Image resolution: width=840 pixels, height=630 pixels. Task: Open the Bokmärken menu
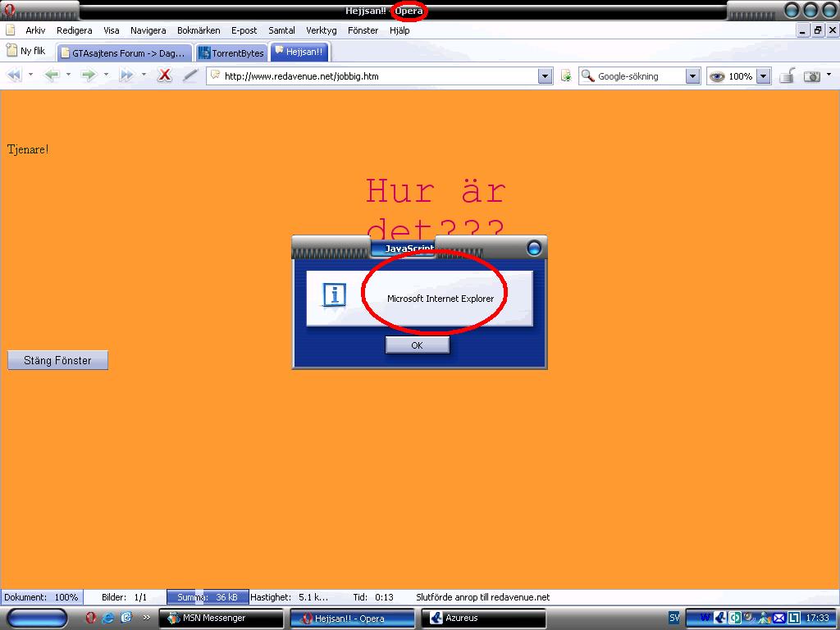click(x=199, y=30)
